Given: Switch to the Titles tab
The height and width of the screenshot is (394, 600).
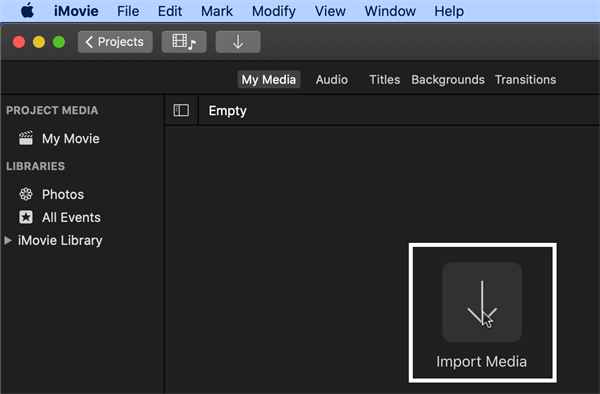Looking at the screenshot, I should click(x=385, y=80).
